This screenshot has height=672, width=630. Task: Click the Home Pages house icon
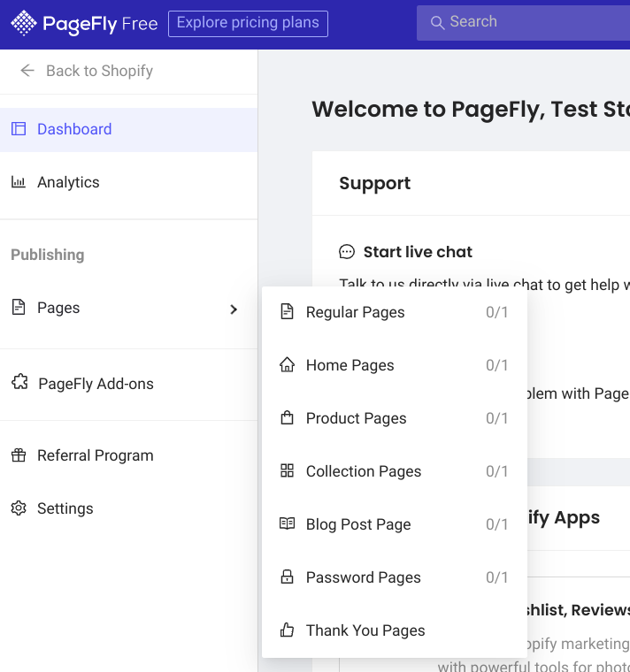click(x=287, y=365)
